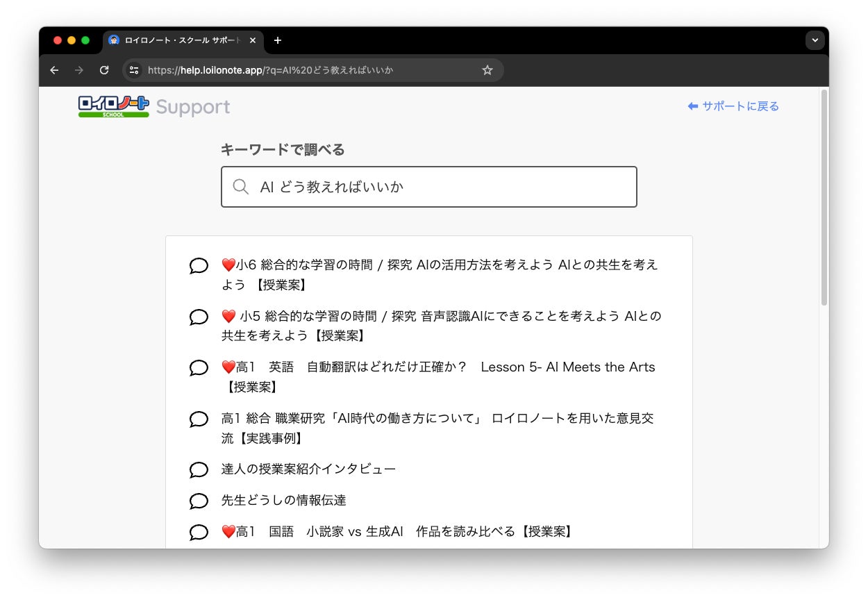Screen dimensions: 868x600
Task: Click the left arrow beside サポートに戻る
Action: (692, 106)
